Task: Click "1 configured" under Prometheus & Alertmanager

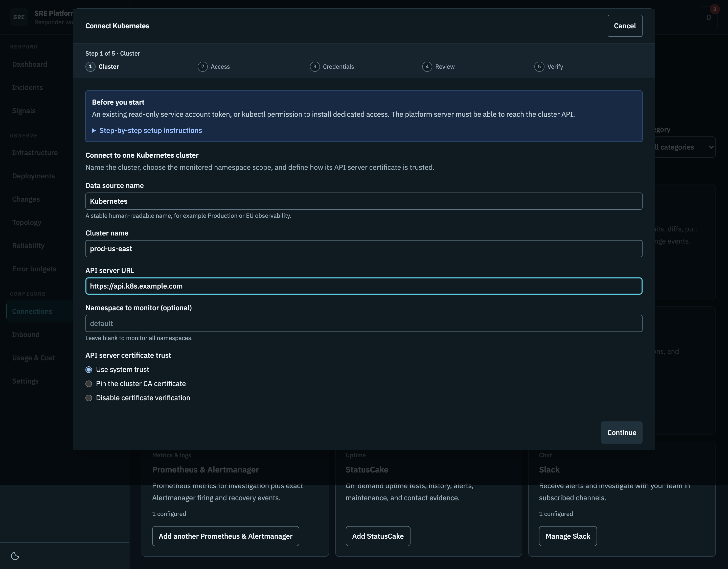Action: (x=169, y=514)
